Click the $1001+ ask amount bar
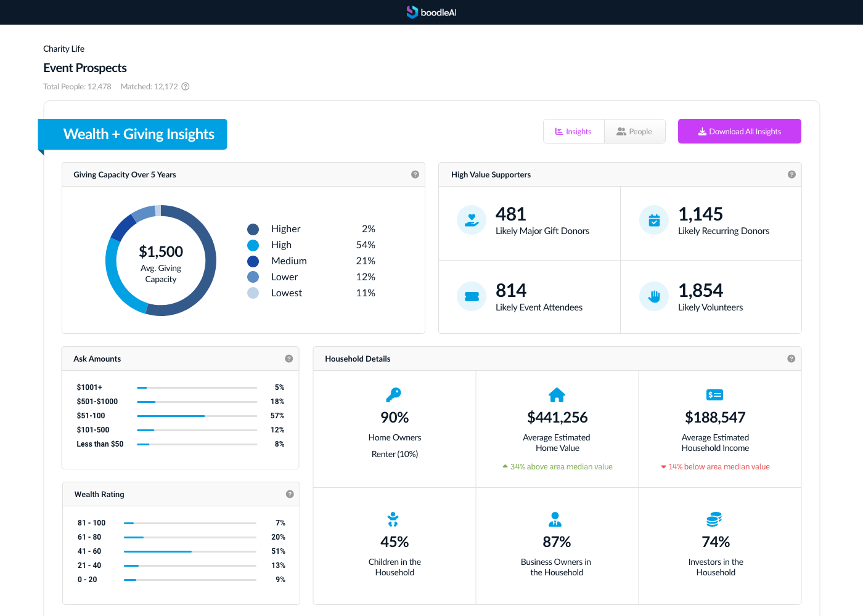Viewport: 863px width, 616px height. coord(197,387)
